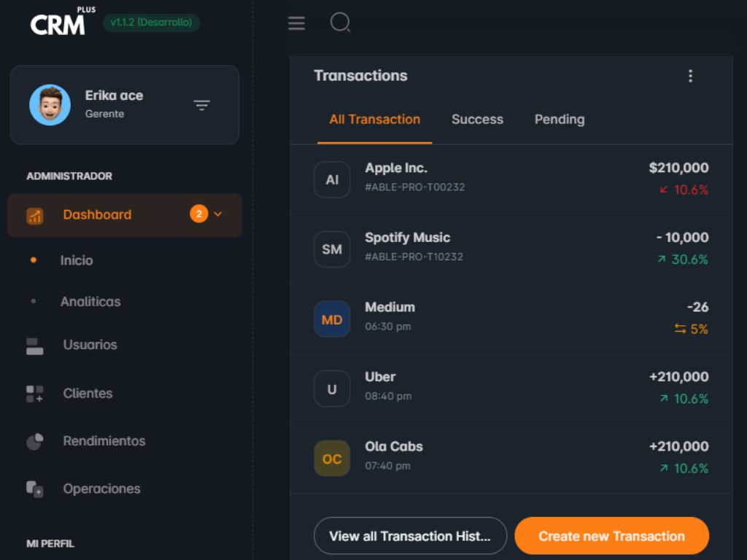Go to Inicio submenu item
This screenshot has height=560, width=747.
[x=77, y=260]
